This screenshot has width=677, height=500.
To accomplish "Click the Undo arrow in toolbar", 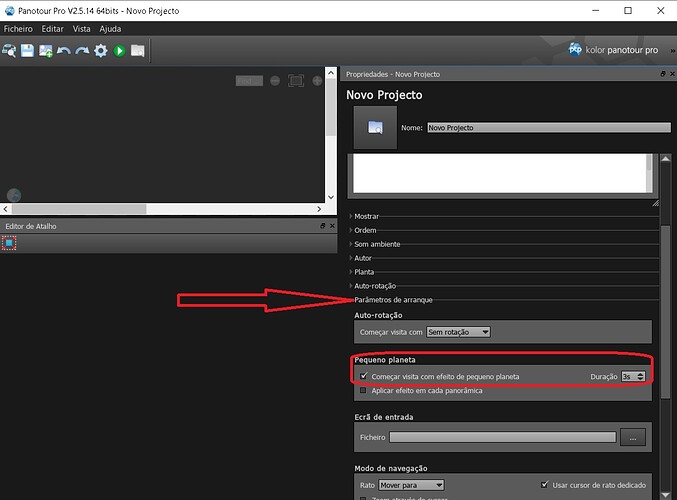I will pyautogui.click(x=64, y=50).
